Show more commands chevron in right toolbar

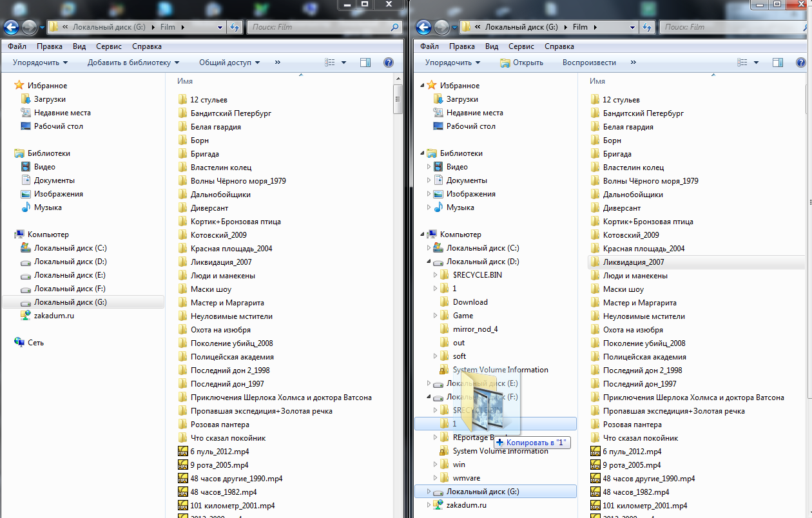click(x=633, y=62)
